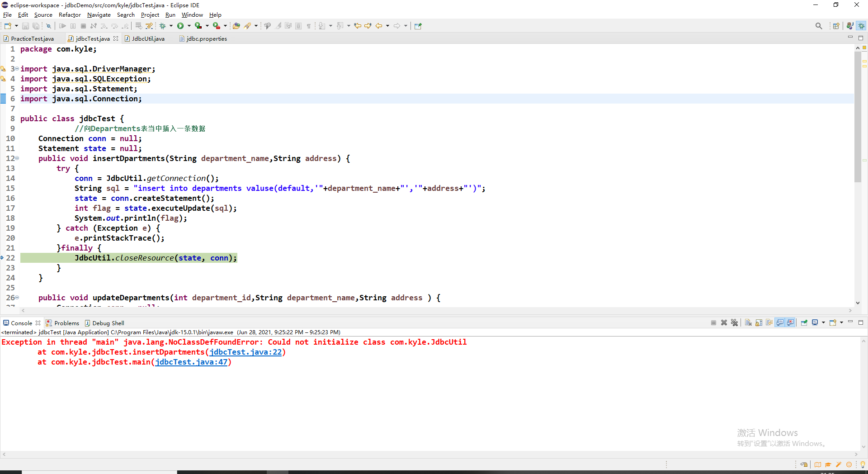The width and height of the screenshot is (868, 474).
Task: Click the Step Into icon
Action: [x=104, y=26]
